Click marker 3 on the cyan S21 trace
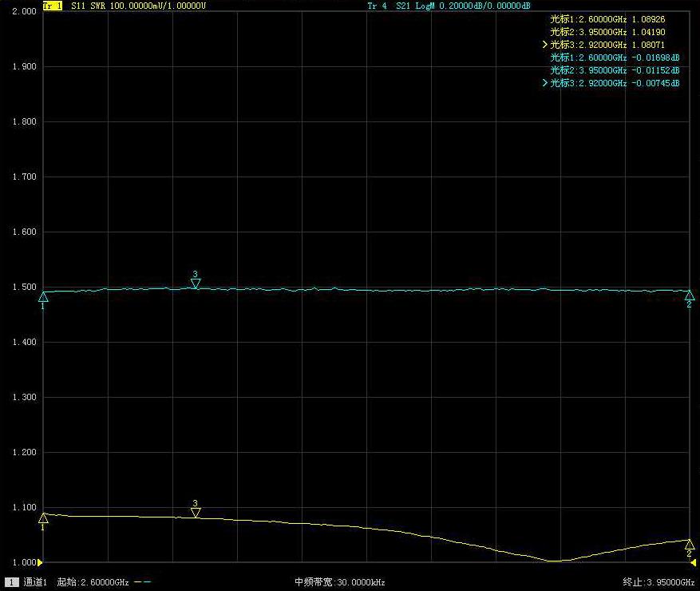This screenshot has height=591, width=700. pyautogui.click(x=196, y=283)
